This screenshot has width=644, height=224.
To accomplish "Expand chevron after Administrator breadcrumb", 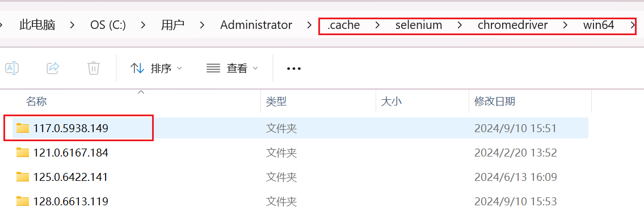I will (309, 25).
